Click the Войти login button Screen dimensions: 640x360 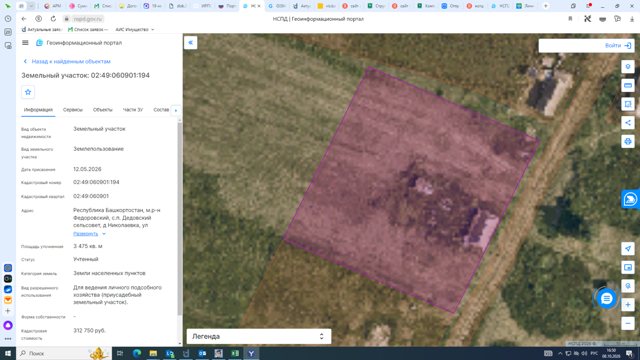(x=618, y=46)
